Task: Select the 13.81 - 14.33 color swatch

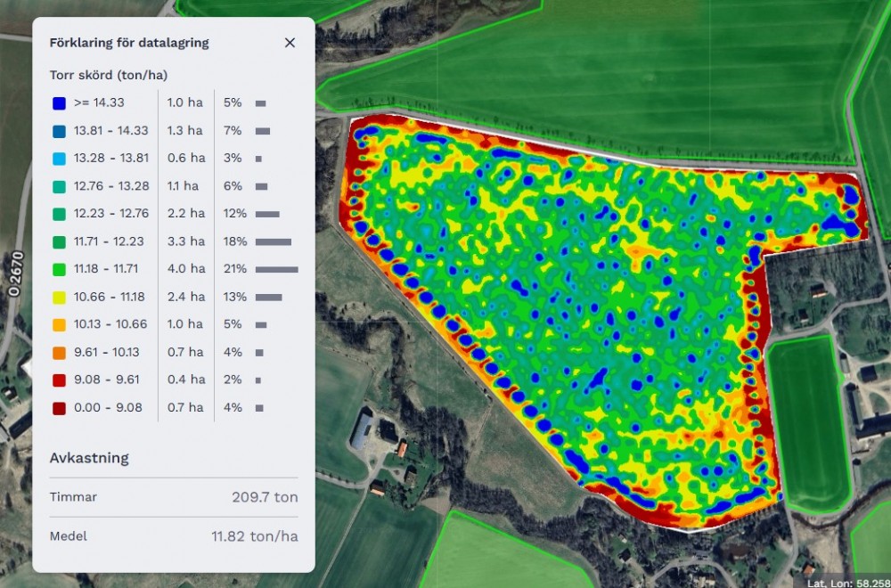Action: (x=59, y=131)
